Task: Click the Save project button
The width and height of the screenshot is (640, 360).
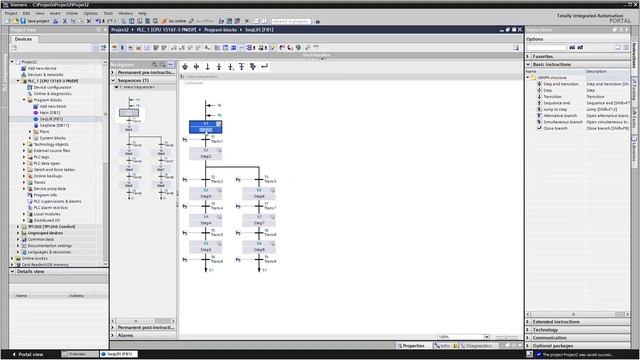Action: point(36,21)
